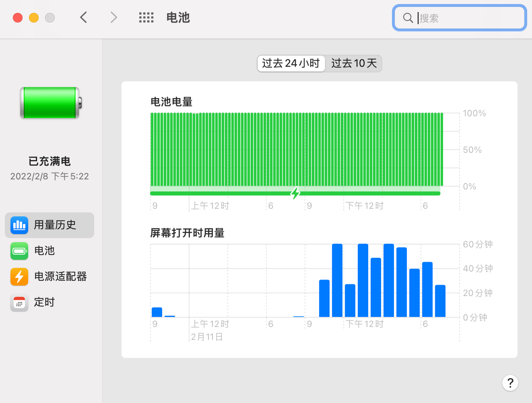Click the 50% axis label
Screen dimensions: 532x403
pyautogui.click(x=473, y=150)
